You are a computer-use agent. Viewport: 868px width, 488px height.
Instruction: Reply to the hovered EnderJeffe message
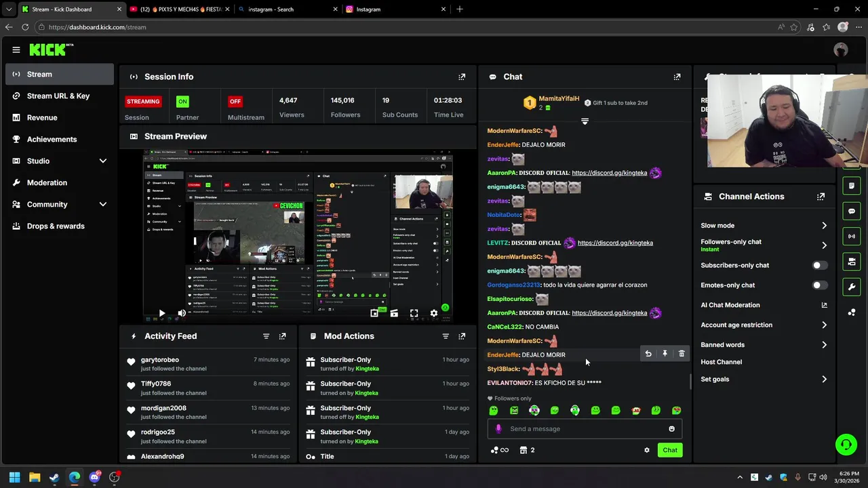coord(648,354)
